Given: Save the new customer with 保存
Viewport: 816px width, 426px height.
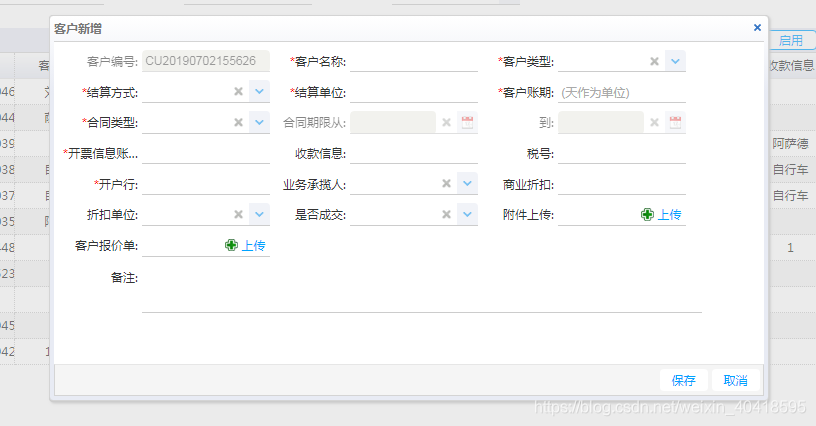Looking at the screenshot, I should [x=683, y=380].
